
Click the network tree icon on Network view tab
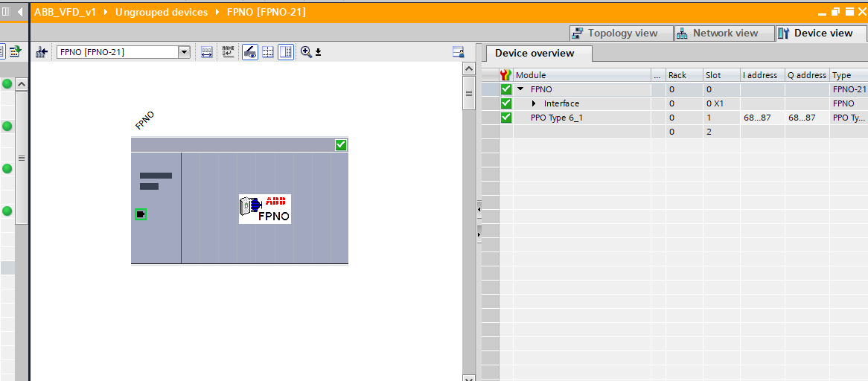click(682, 33)
